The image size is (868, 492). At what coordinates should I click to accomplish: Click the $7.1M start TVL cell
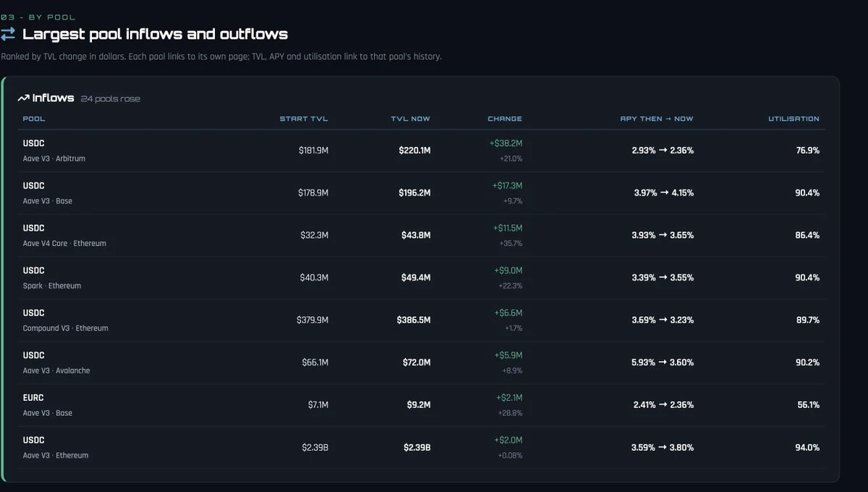pyautogui.click(x=318, y=405)
